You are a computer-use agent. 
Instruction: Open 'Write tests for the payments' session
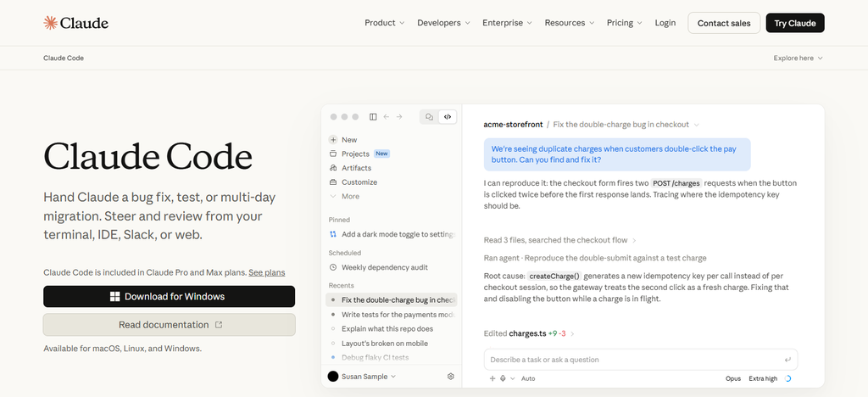392,315
